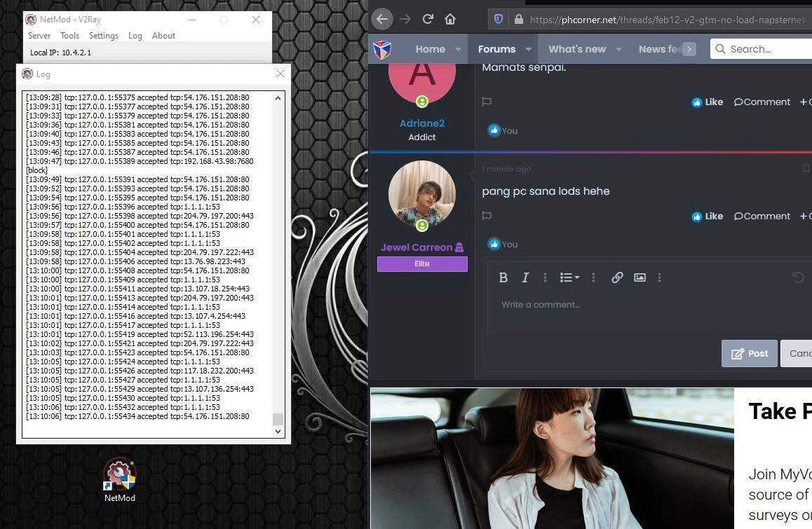This screenshot has height=529, width=812.
Task: Open the list formatting dropdown
Action: [569, 277]
